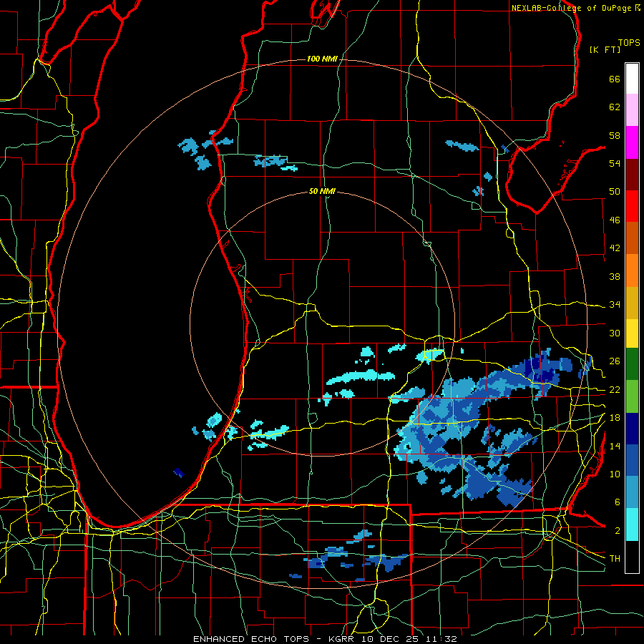Click the 10 legend value

click(x=615, y=474)
